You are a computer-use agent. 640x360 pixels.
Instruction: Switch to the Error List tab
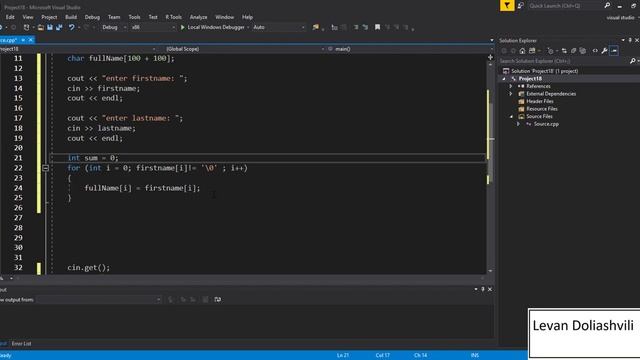[x=21, y=344]
